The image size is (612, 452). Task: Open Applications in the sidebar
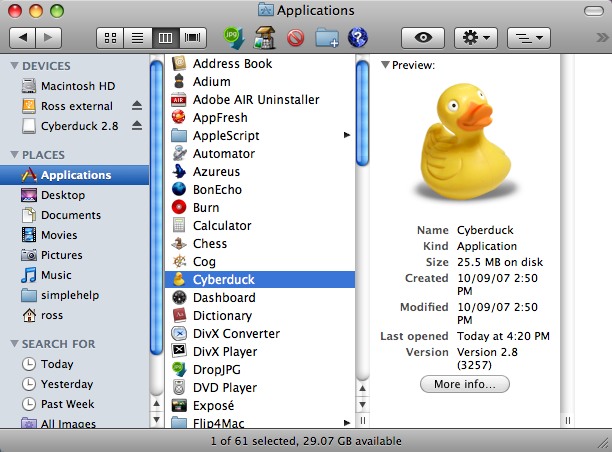pyautogui.click(x=74, y=175)
